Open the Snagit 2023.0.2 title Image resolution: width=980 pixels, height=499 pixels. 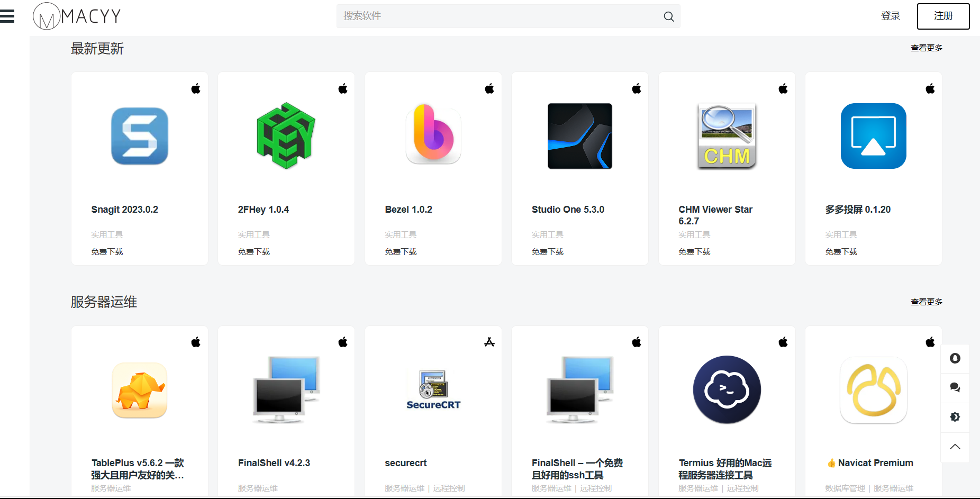124,210
